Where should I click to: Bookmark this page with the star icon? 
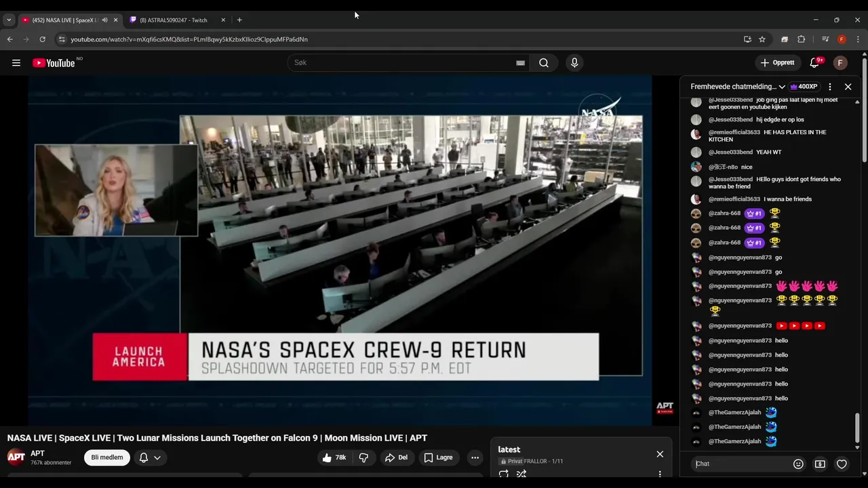pos(762,39)
